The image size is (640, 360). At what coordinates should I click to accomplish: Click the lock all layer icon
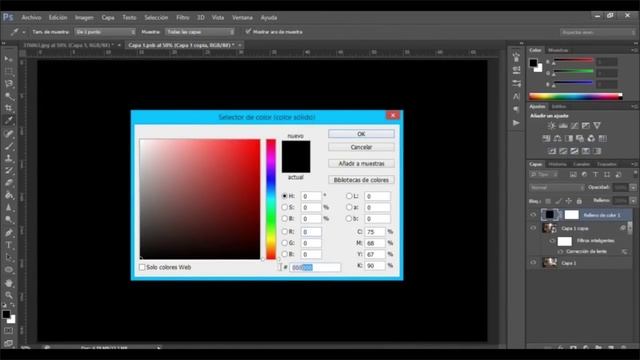(x=579, y=201)
